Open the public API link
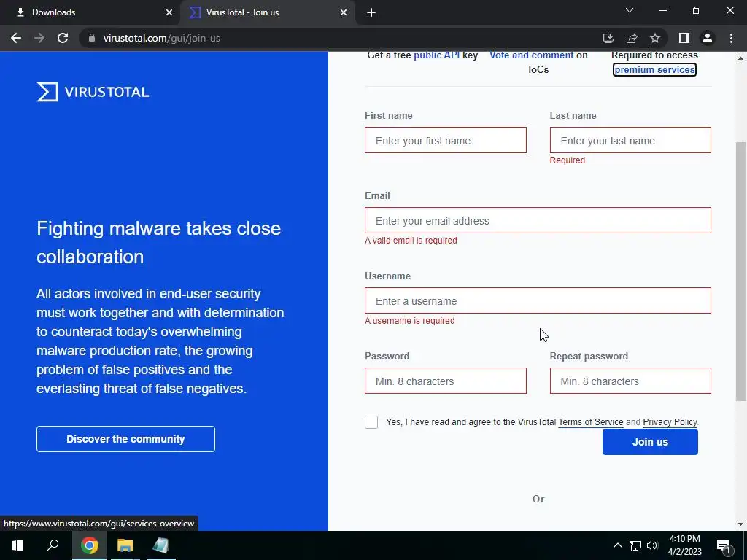Viewport: 747px width, 560px height. (x=436, y=55)
